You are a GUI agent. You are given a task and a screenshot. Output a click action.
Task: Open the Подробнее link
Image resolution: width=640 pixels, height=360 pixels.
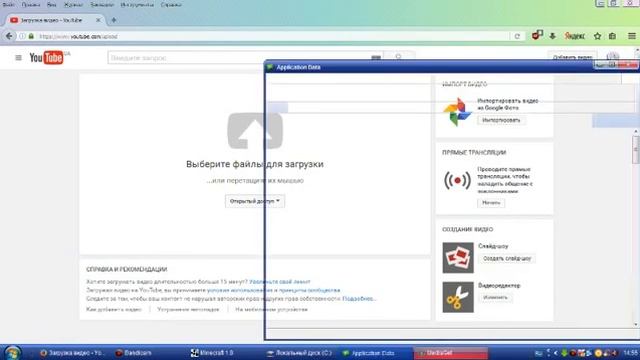358,299
